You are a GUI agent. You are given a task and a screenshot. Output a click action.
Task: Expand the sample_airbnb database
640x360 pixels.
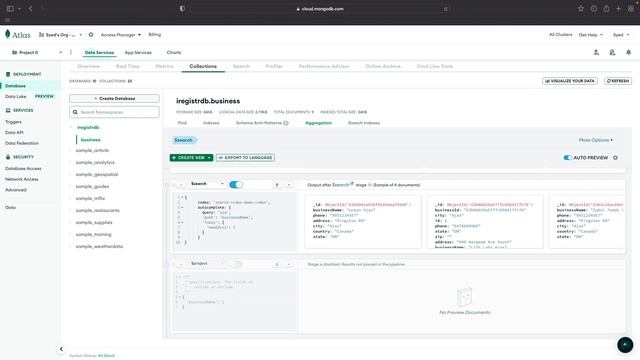[70, 150]
